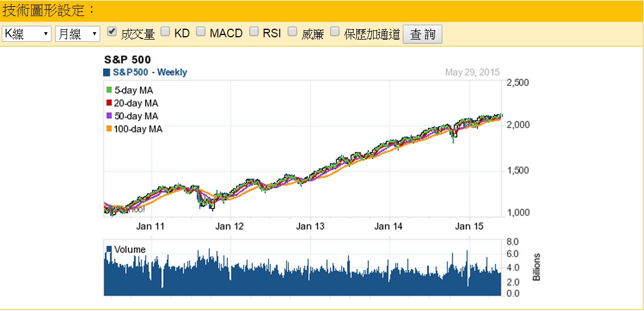Screen dimensions: 644x311
Task: Click the 保歷加通道 label text
Action: 372,34
